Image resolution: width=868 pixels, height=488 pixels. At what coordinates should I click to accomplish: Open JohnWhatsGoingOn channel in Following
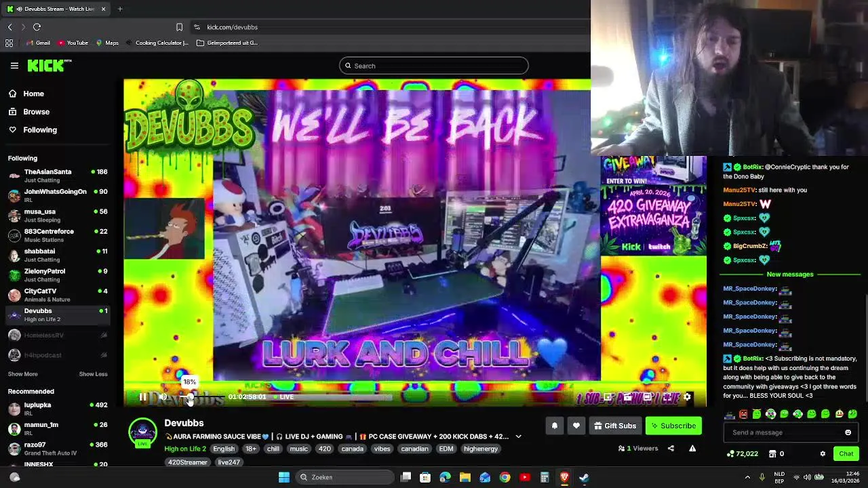58,195
